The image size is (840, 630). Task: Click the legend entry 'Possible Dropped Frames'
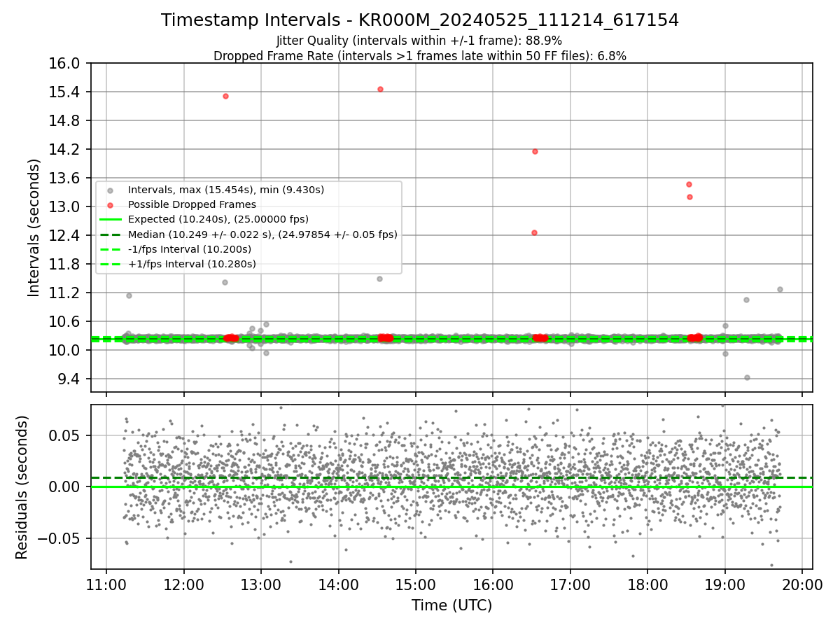point(192,204)
